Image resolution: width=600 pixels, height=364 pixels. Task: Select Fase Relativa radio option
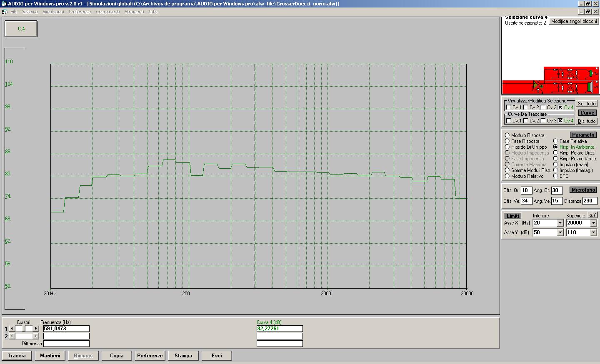(555, 141)
